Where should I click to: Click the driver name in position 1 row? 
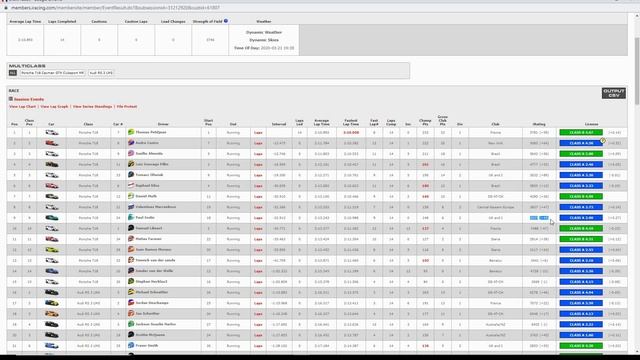pos(151,132)
